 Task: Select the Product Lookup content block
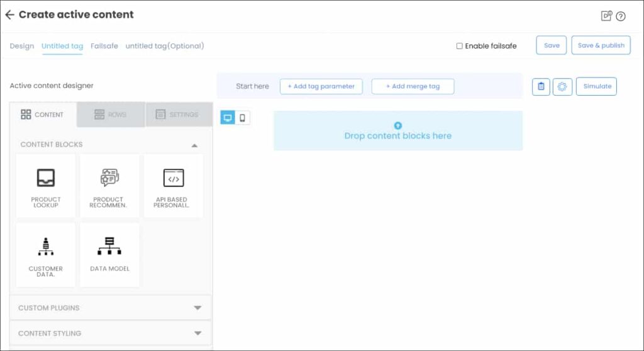point(46,186)
